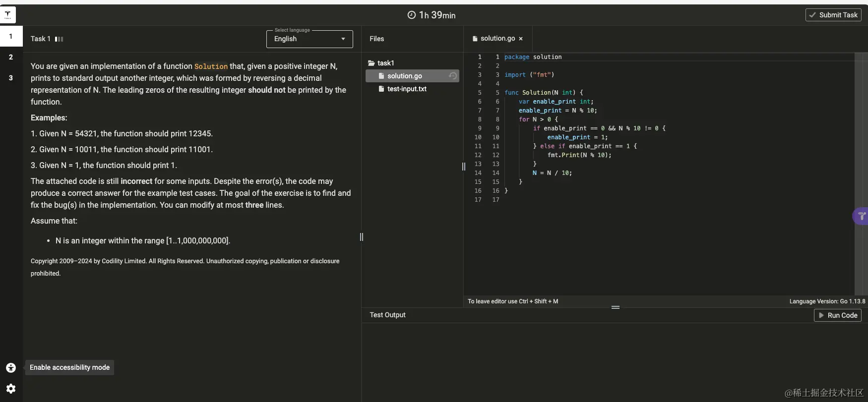
Task: Click Task 1 difficulty bars icon
Action: (59, 39)
